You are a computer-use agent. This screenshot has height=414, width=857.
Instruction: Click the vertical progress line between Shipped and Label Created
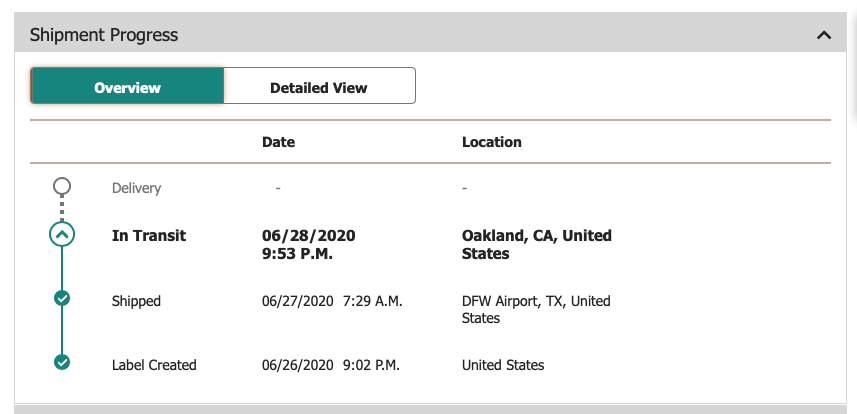pos(62,330)
